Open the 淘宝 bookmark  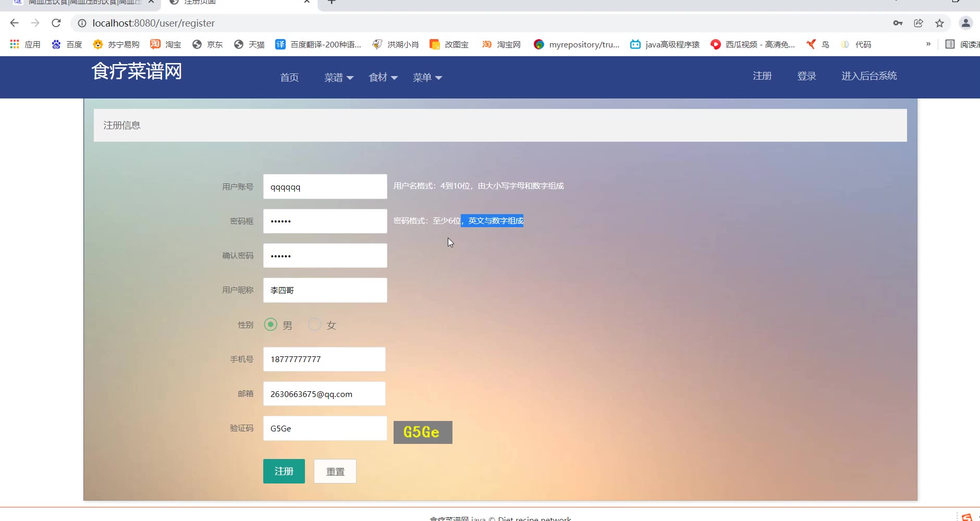pos(165,44)
